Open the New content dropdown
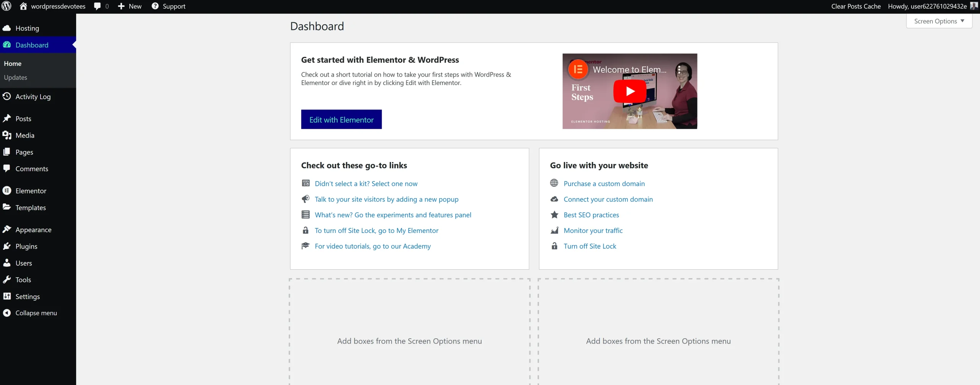Screen dimensions: 980x385 129,6
